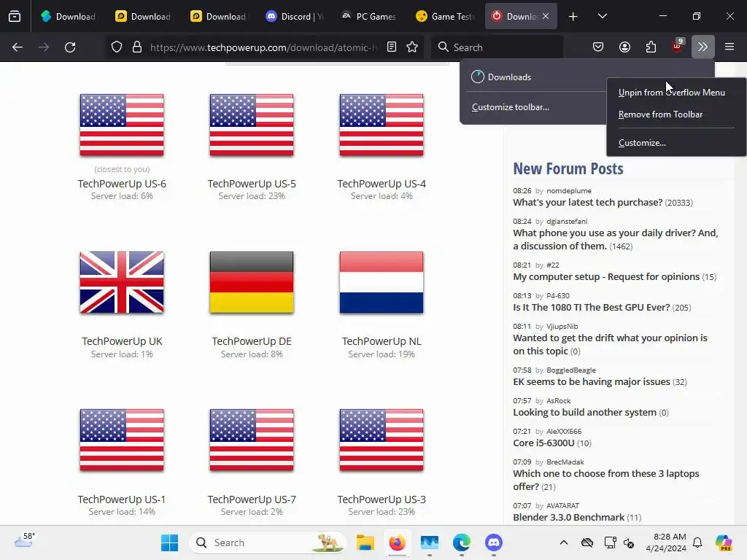Select Remove from Toolbar
747x560 pixels.
coord(660,114)
